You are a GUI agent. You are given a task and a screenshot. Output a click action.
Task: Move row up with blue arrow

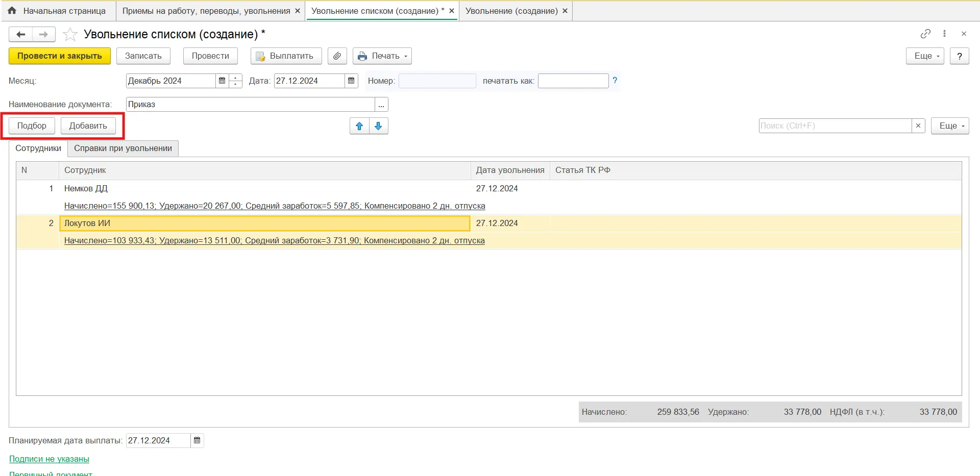coord(359,126)
